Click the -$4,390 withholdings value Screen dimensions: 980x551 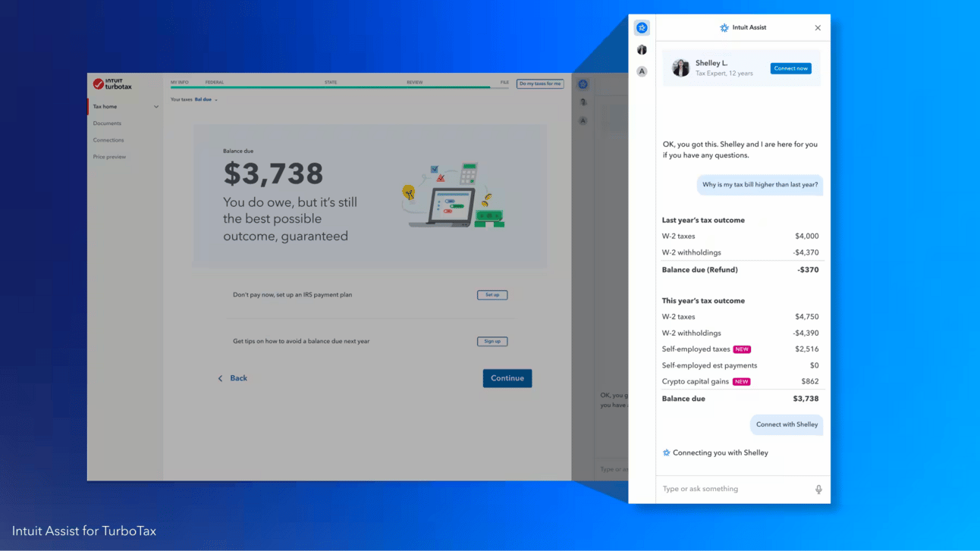(806, 333)
